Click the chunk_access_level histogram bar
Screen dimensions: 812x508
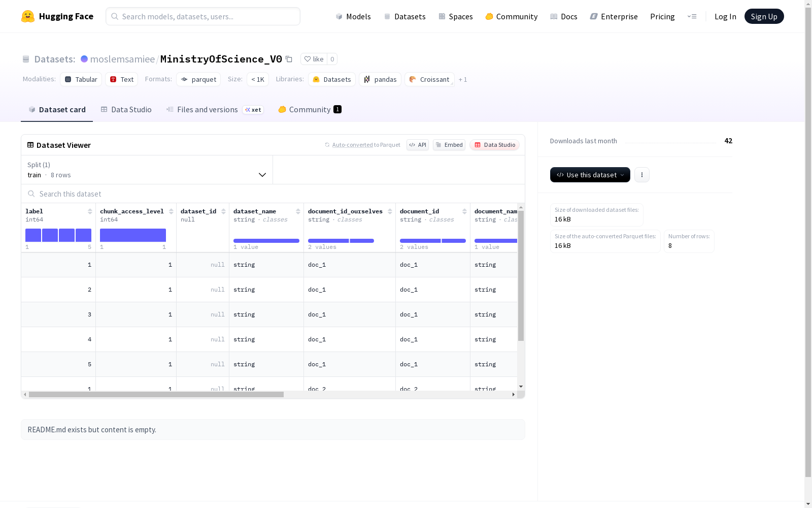(x=133, y=235)
